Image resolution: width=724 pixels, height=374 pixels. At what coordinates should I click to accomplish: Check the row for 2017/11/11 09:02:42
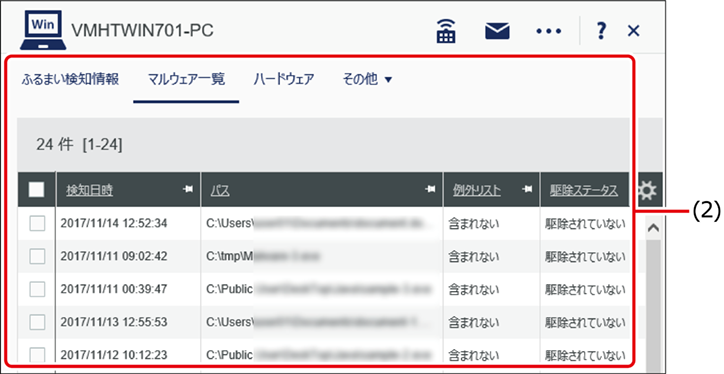click(x=37, y=256)
